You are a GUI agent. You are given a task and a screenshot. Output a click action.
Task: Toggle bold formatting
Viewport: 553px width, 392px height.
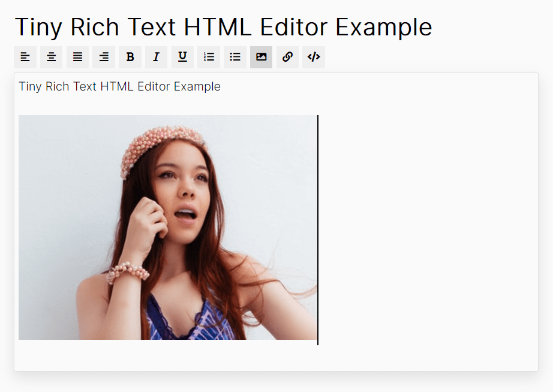[x=130, y=57]
